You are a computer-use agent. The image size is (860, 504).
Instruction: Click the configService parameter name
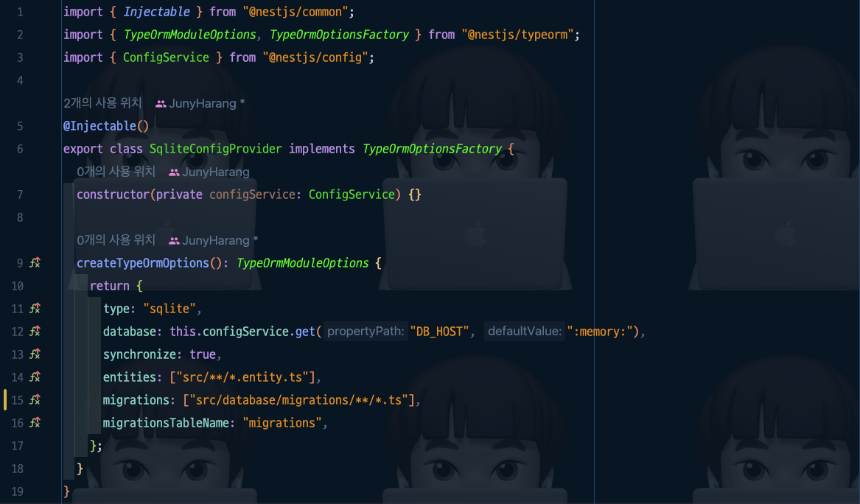point(252,195)
